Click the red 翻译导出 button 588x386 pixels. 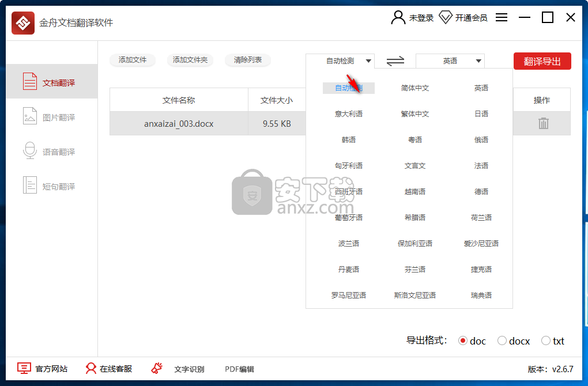(542, 61)
